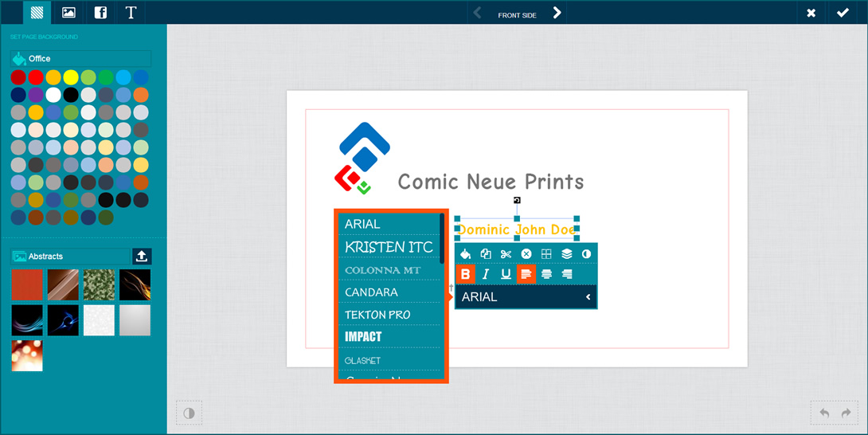Select left text alignment
Screen dimensions: 868x435
click(x=526, y=274)
